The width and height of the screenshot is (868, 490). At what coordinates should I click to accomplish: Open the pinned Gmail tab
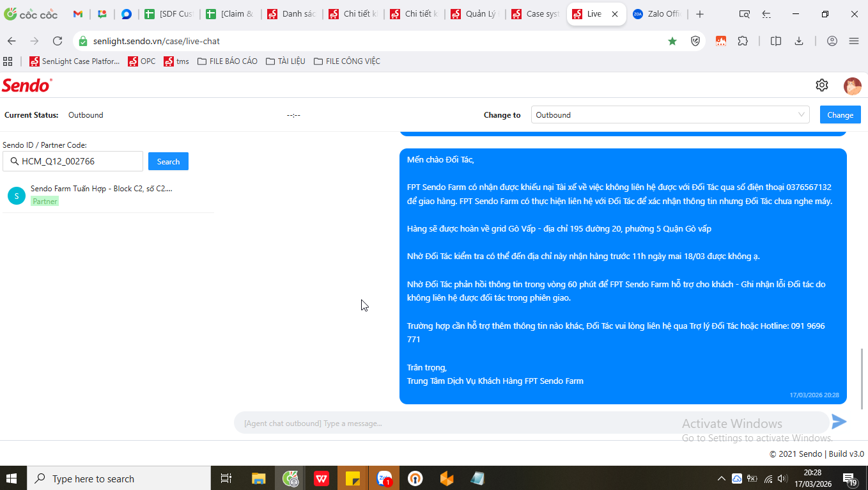click(78, 14)
